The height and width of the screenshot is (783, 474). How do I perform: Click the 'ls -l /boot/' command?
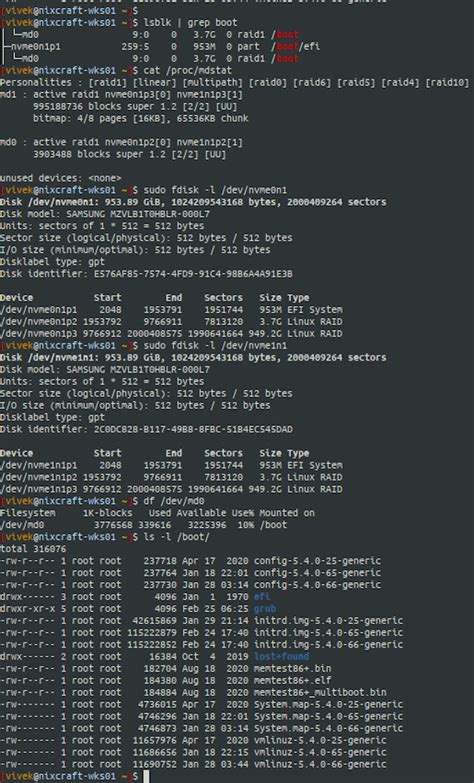(x=176, y=537)
